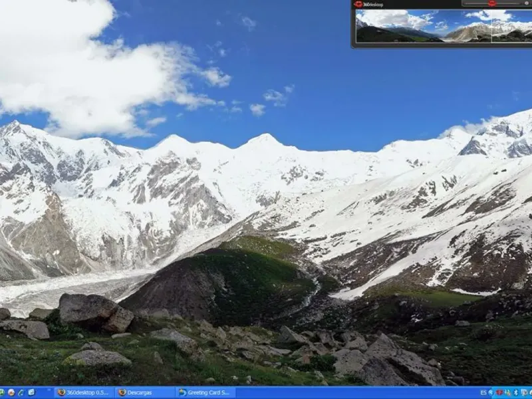532x399 pixels.
Task: Click the 360desktop panorama preview thumbnail
Action: point(444,26)
